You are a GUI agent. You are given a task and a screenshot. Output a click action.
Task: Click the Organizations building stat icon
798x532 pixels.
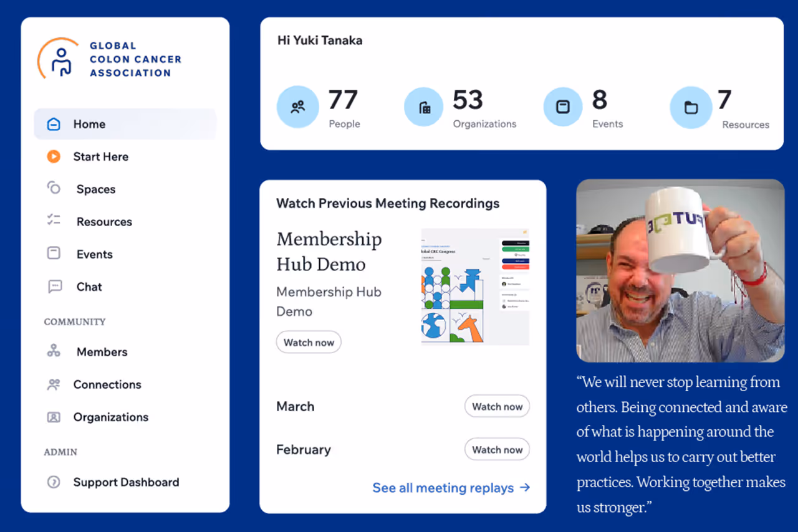(x=425, y=107)
